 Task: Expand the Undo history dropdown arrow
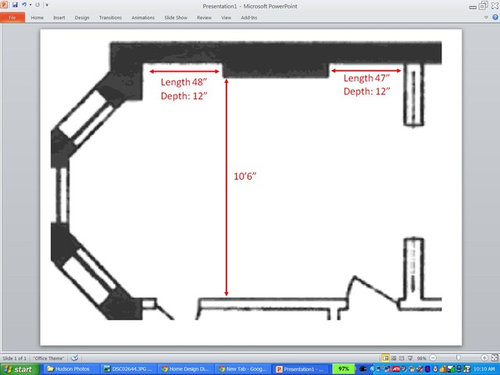(x=30, y=5)
